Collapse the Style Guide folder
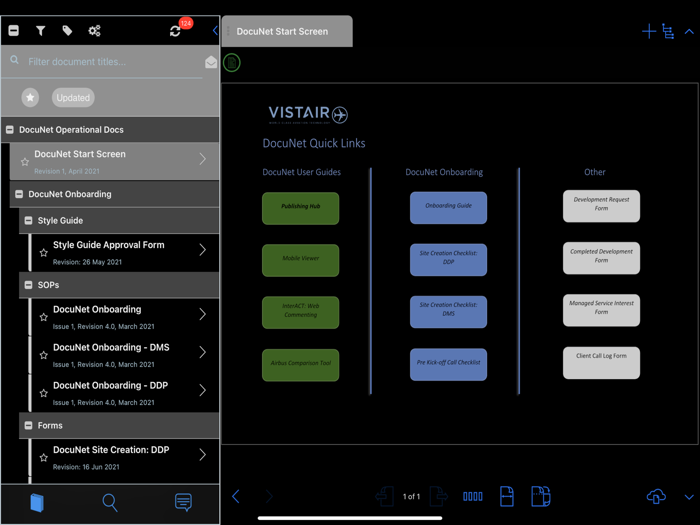The image size is (700, 525). tap(28, 221)
